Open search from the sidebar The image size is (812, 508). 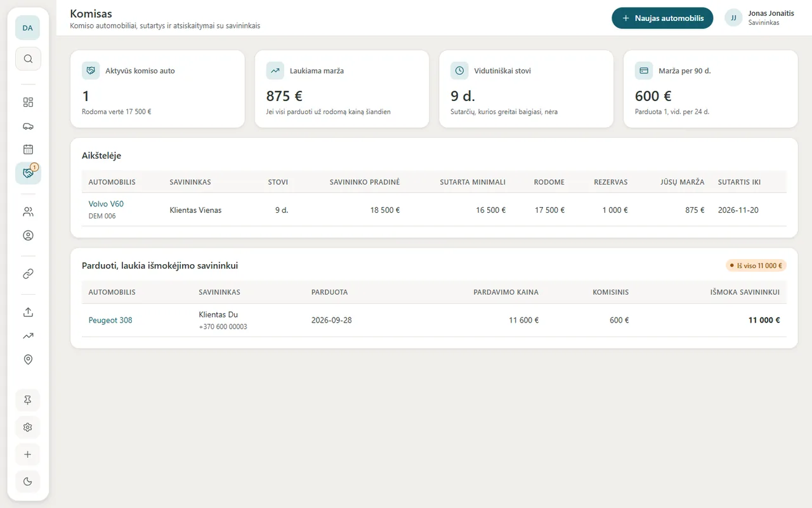point(28,58)
